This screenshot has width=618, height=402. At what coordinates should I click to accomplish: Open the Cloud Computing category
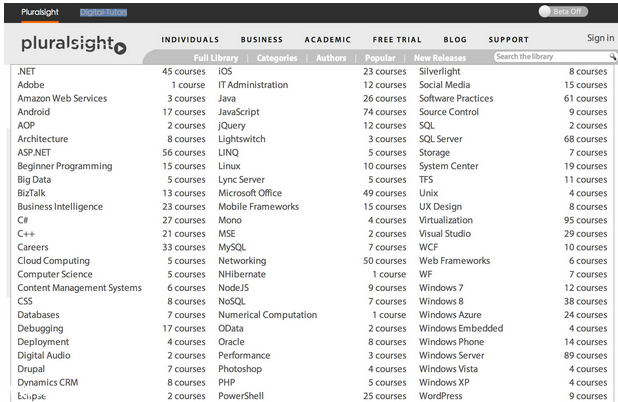pyautogui.click(x=54, y=261)
